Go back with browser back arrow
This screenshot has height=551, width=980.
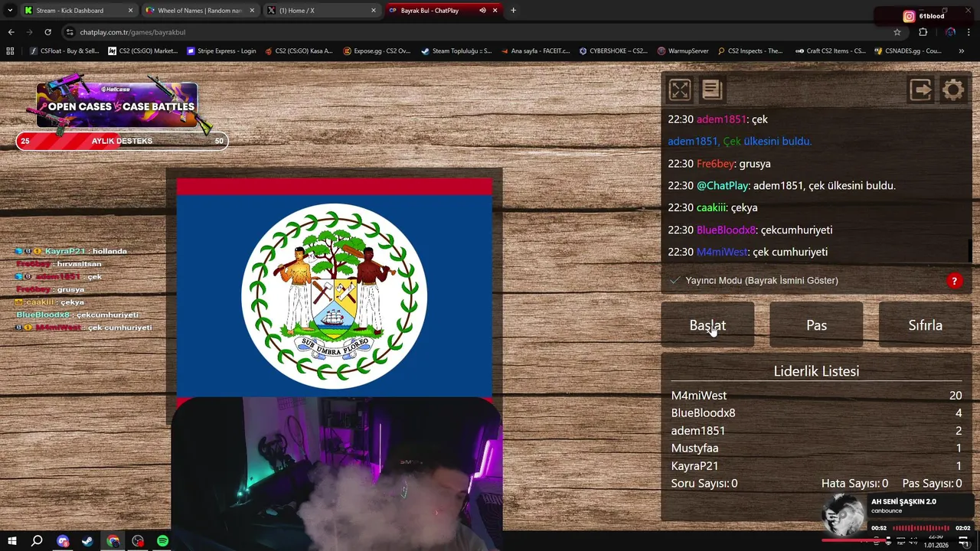11,32
